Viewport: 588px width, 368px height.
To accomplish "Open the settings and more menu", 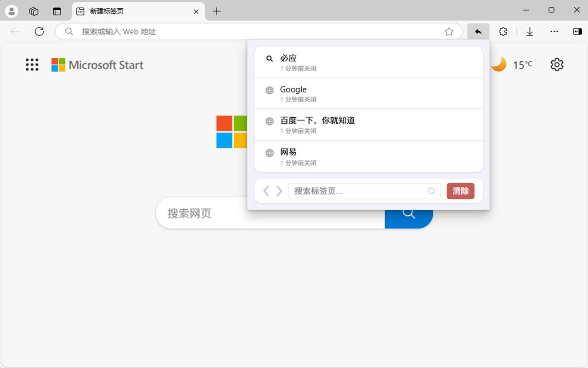I will click(x=554, y=31).
